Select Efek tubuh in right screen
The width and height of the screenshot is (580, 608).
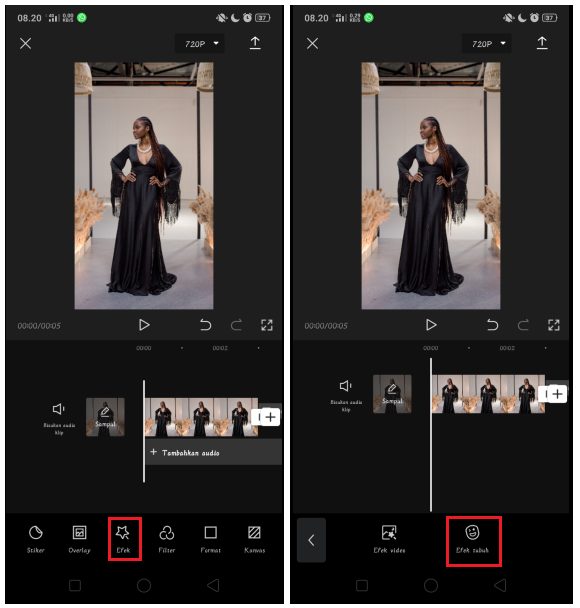point(472,539)
